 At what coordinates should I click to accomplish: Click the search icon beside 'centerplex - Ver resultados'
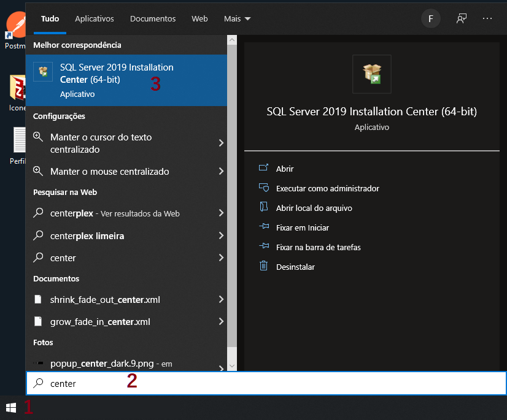click(38, 213)
